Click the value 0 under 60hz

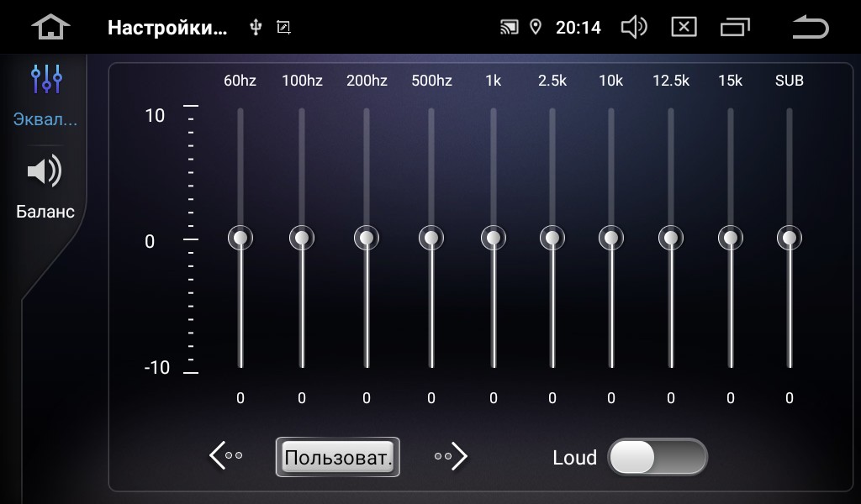[240, 398]
